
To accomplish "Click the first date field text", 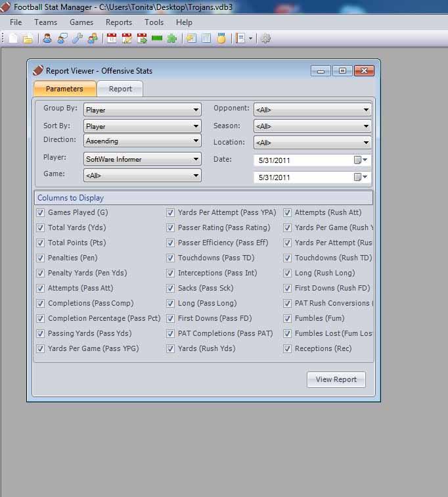I will (x=274, y=160).
